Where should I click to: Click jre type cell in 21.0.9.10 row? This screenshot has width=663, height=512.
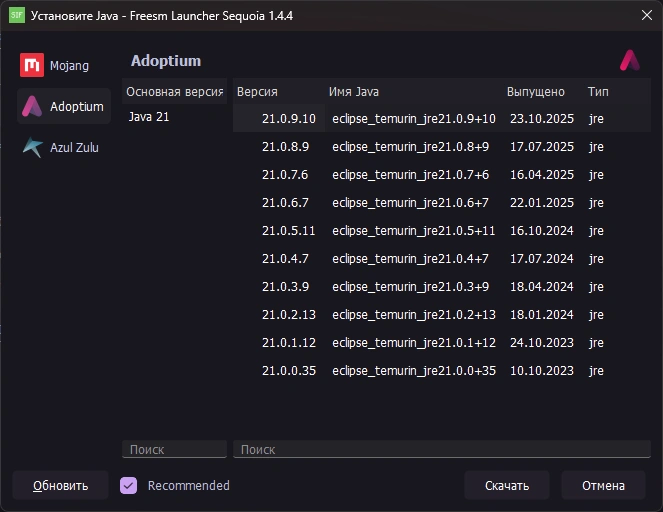tap(596, 119)
